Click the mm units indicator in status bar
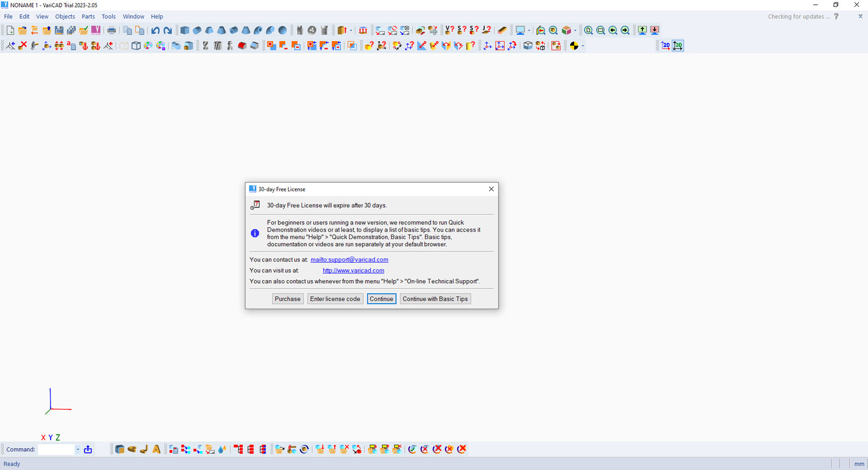868x470 pixels. 859,464
